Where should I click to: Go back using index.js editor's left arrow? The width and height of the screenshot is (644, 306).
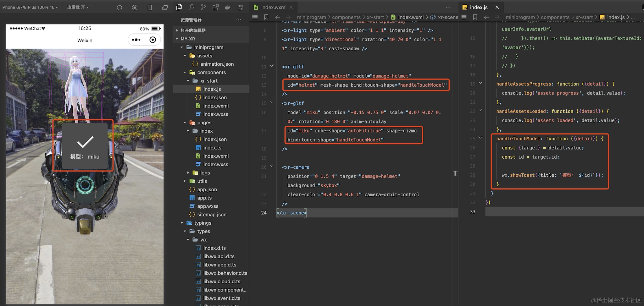(x=486, y=17)
